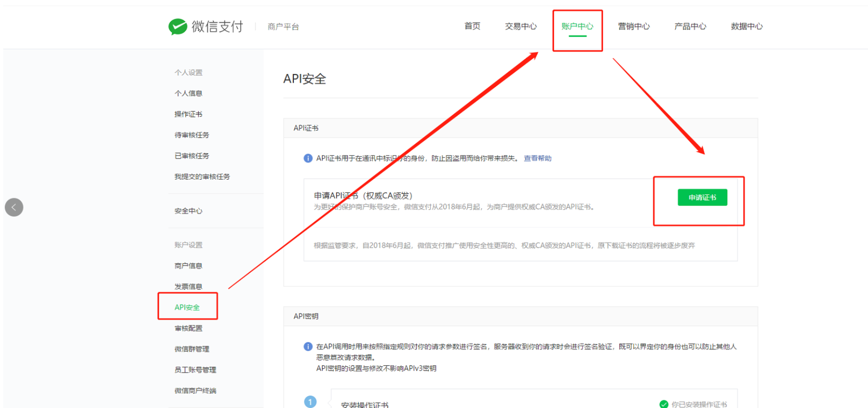Open 微信商户终端 in the sidebar
Image resolution: width=868 pixels, height=408 pixels.
[x=195, y=391]
